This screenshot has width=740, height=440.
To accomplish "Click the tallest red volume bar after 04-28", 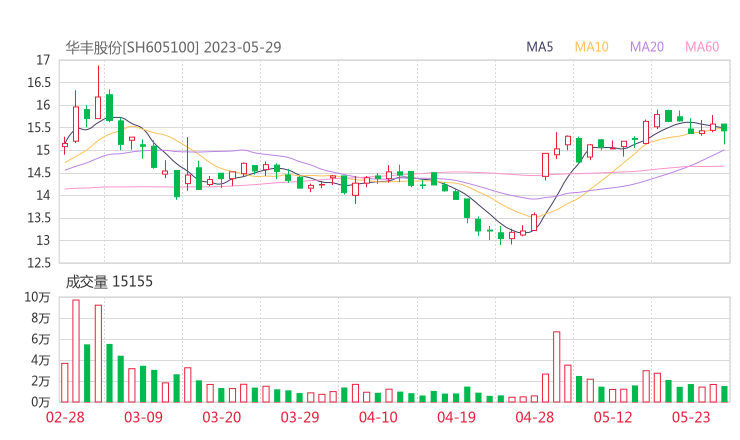I will (557, 367).
